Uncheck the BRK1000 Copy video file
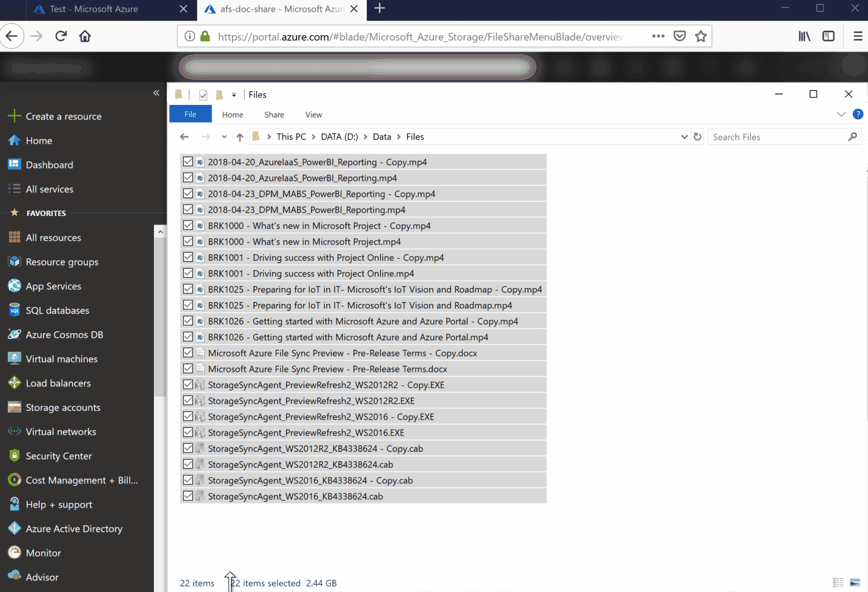The width and height of the screenshot is (868, 592). (188, 225)
